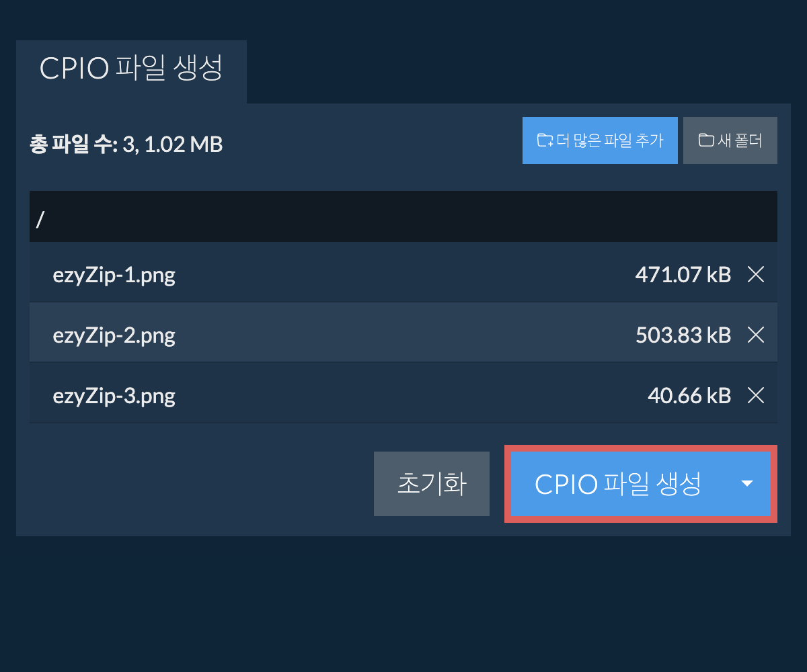
Task: Select the ezyZip-3.png file name
Action: coord(114,396)
